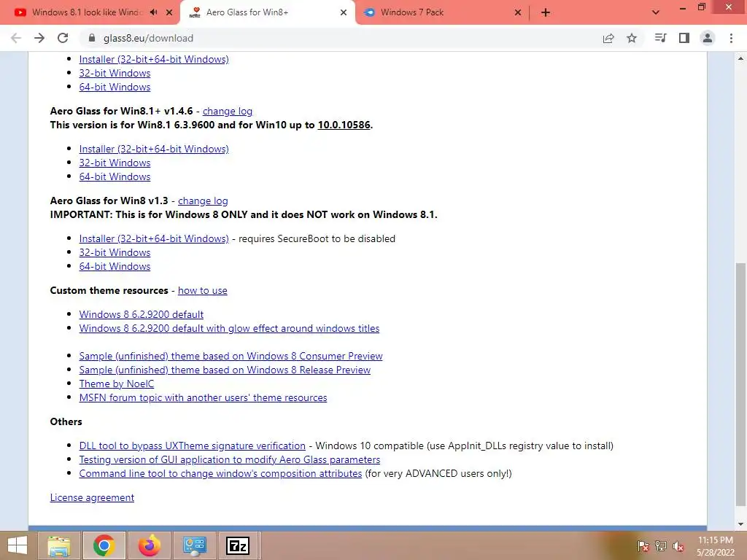This screenshot has height=560, width=747.
Task: Download Win8 v1.3 Installer requiring SecureBoot disabled
Action: click(154, 238)
